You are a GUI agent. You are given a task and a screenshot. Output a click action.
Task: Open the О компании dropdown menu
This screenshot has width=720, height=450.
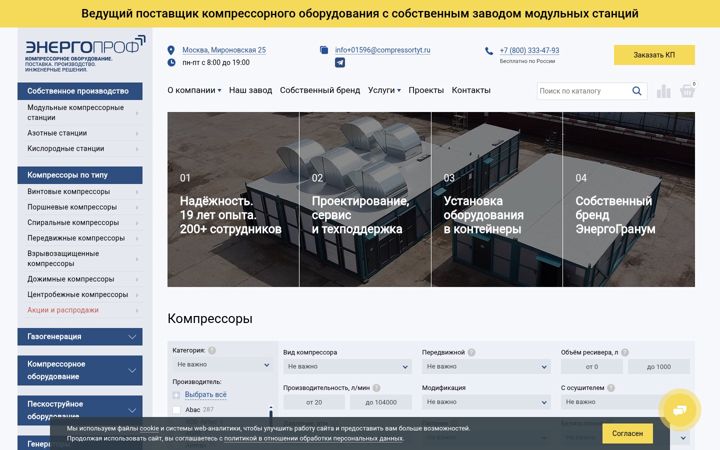(x=194, y=90)
